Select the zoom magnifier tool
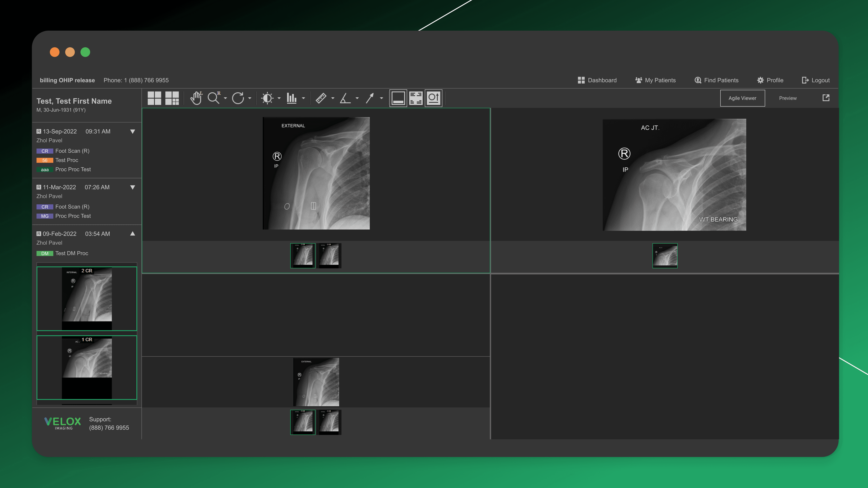The image size is (868, 488). [x=214, y=98]
